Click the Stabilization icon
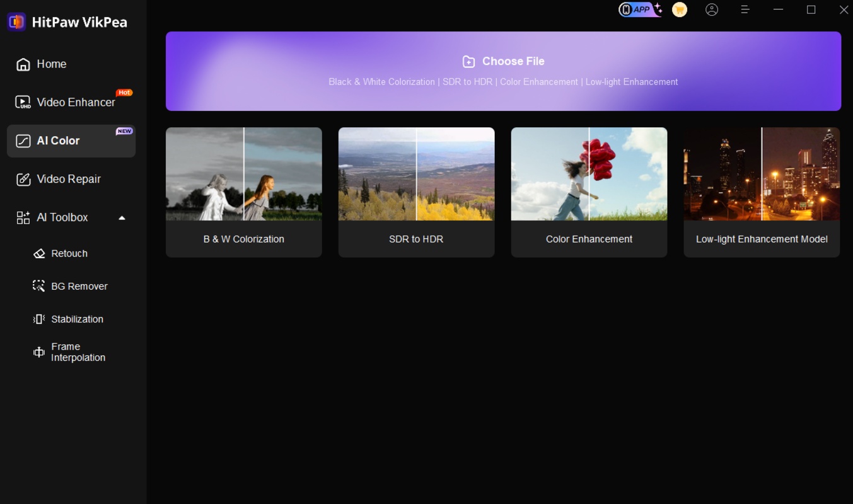This screenshot has height=504, width=853. (x=39, y=319)
